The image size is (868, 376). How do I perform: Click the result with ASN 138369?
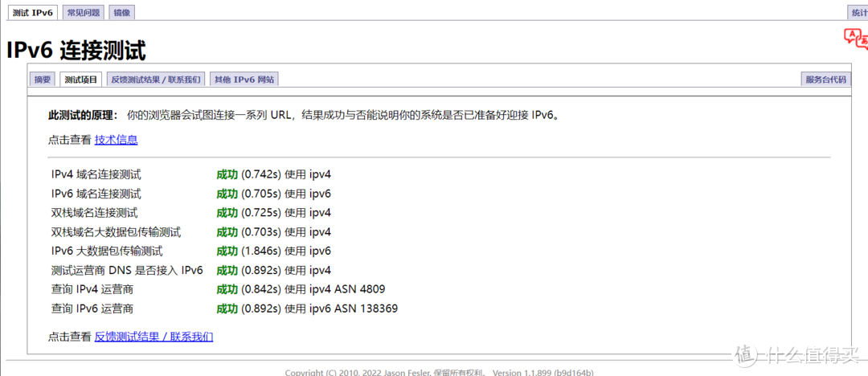point(307,309)
